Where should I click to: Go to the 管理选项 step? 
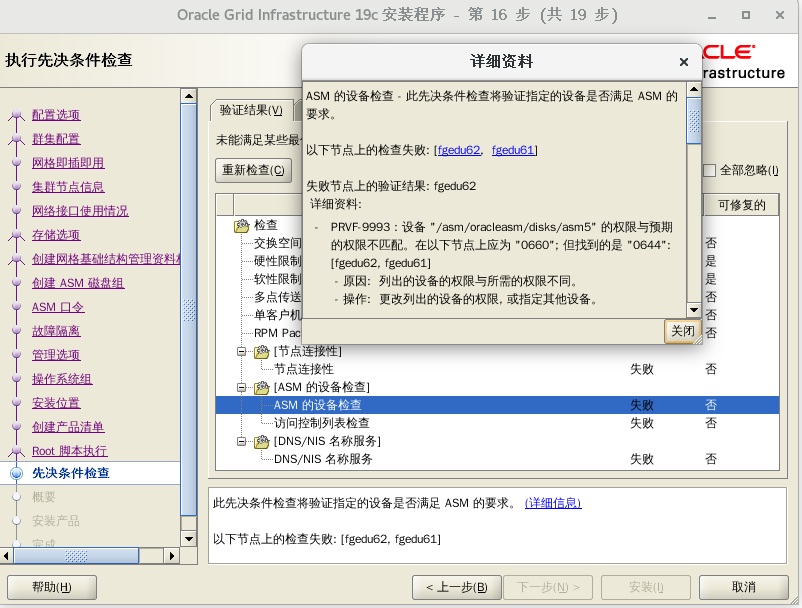(x=56, y=355)
